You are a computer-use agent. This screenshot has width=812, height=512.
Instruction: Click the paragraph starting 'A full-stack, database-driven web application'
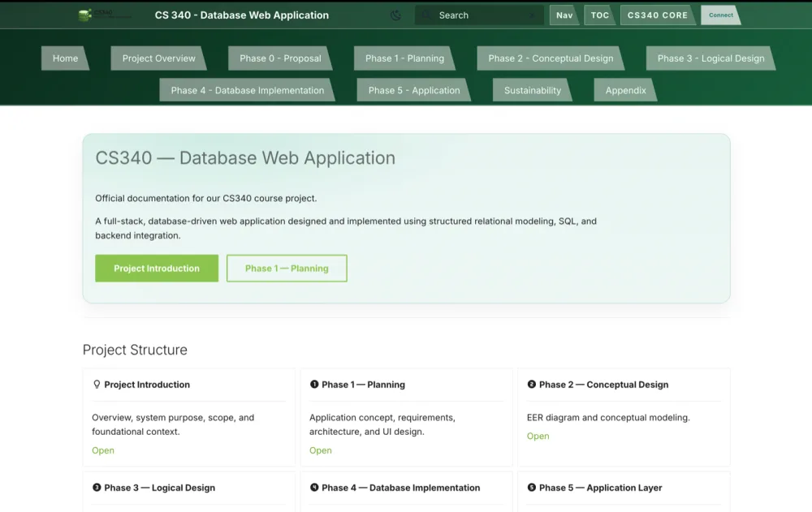(x=346, y=228)
